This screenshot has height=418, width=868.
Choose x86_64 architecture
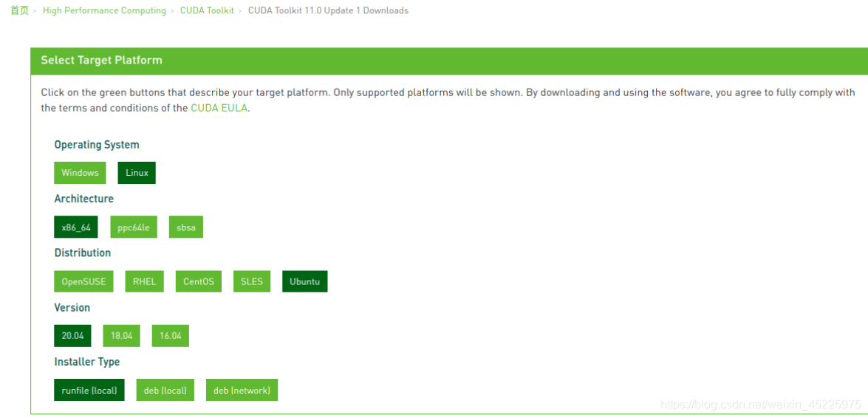[x=76, y=227]
